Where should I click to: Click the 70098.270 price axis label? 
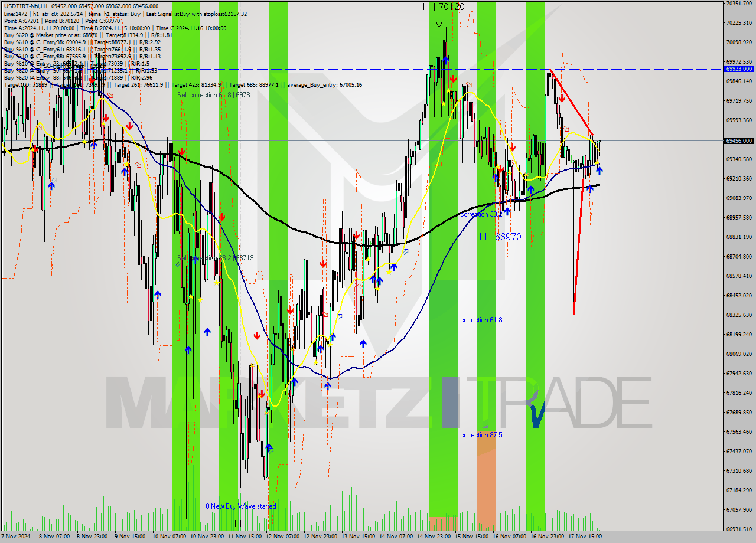739,42
